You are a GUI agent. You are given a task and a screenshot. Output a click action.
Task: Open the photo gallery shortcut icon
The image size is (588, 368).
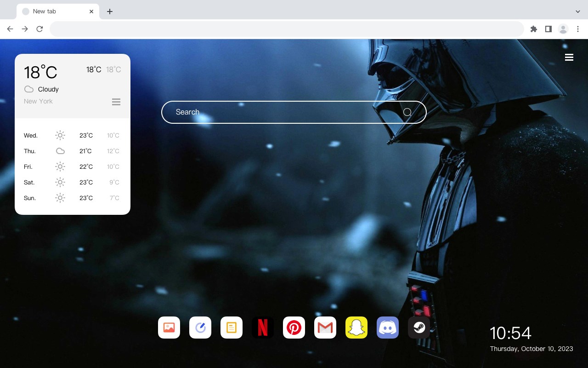169,328
